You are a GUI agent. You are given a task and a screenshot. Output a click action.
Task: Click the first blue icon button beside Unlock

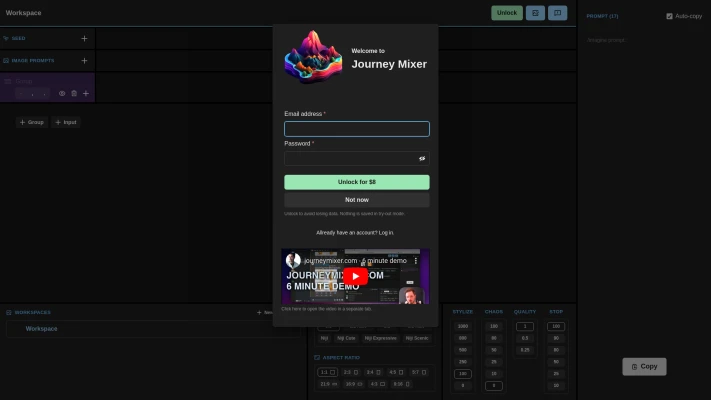(x=535, y=13)
